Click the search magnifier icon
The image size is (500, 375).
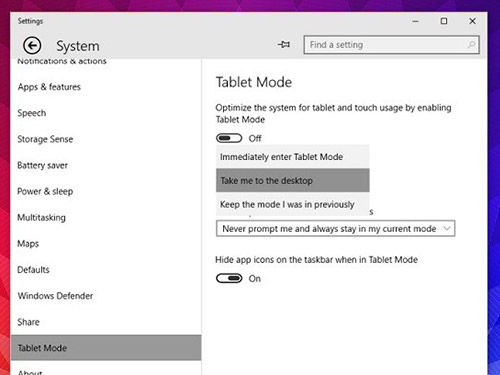471,44
